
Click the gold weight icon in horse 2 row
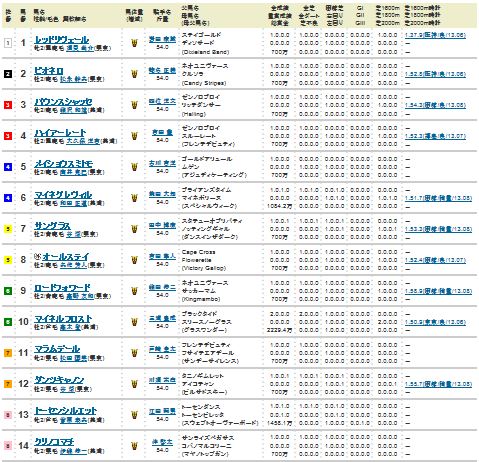tap(134, 74)
